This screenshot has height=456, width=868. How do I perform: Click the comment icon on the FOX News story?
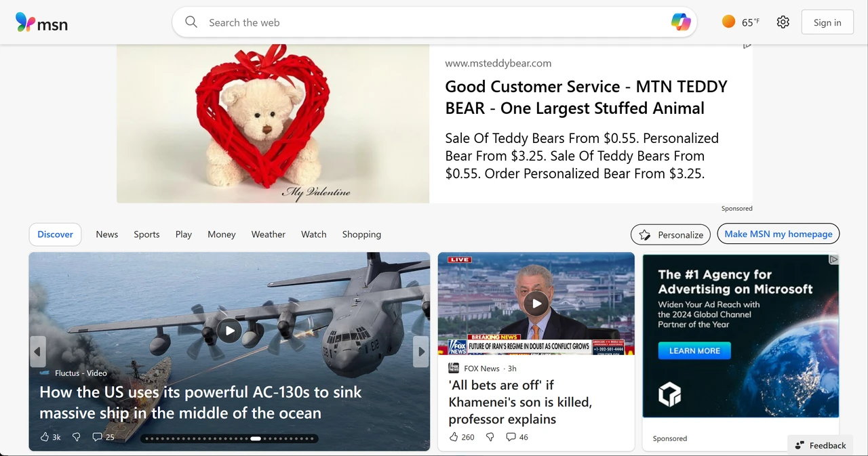[x=511, y=436]
